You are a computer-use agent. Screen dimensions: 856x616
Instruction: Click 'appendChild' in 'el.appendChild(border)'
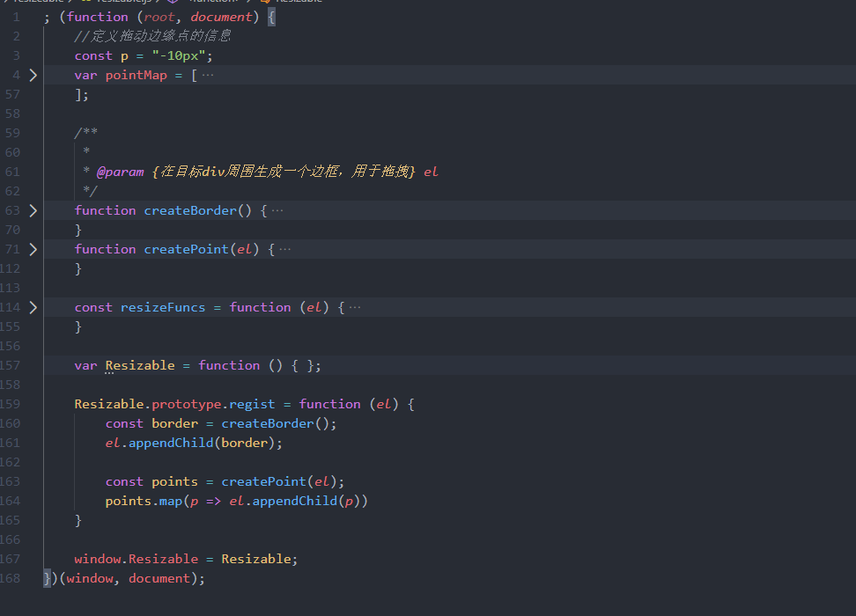(x=171, y=443)
